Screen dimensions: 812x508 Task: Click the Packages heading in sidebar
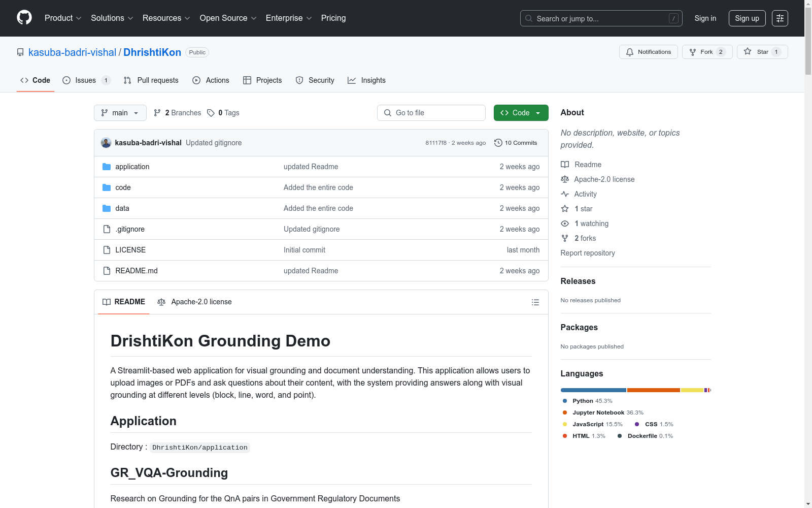(579, 328)
